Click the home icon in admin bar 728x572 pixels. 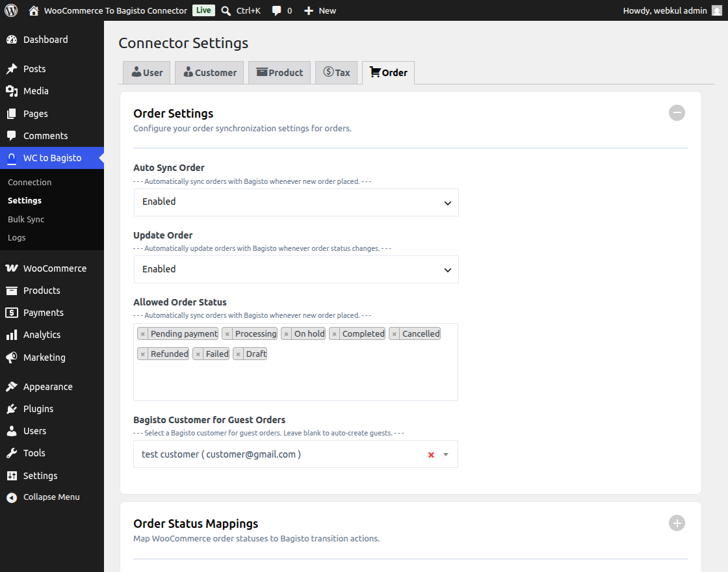[33, 10]
